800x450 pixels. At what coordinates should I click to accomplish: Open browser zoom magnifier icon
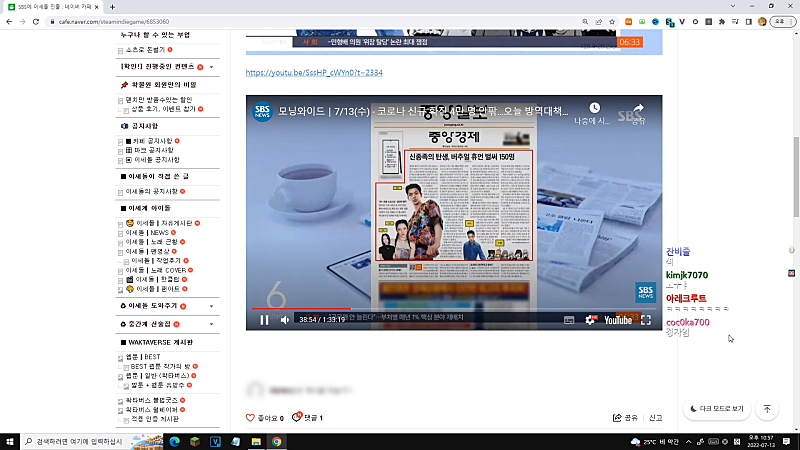[585, 21]
